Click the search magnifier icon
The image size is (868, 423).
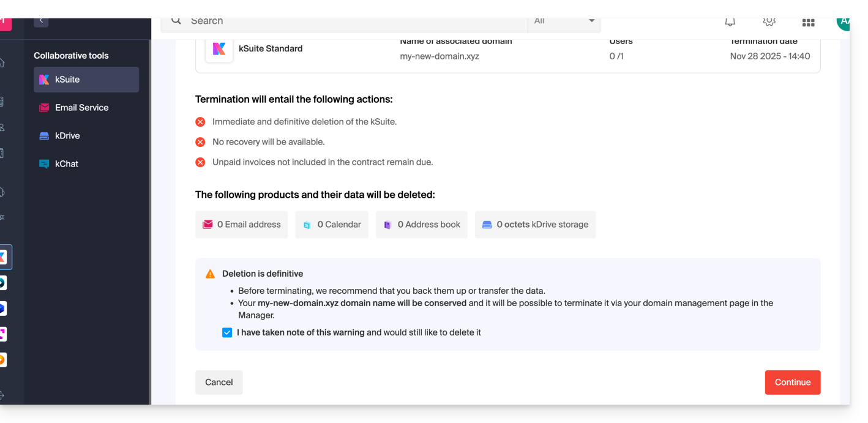[x=176, y=21]
